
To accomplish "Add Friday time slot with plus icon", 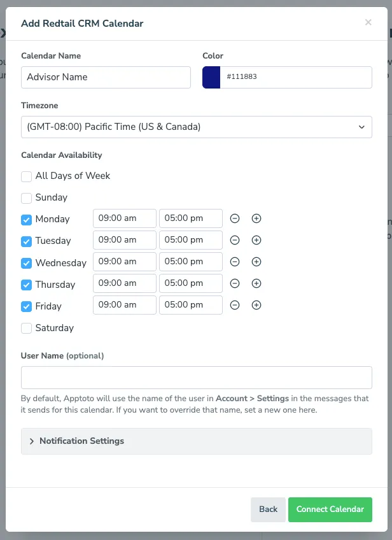I will click(x=256, y=305).
